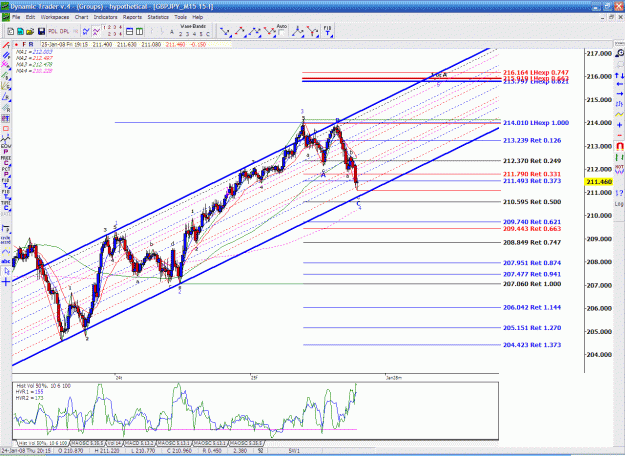
Task: Select the abc text label tool
Action: pyautogui.click(x=6, y=261)
